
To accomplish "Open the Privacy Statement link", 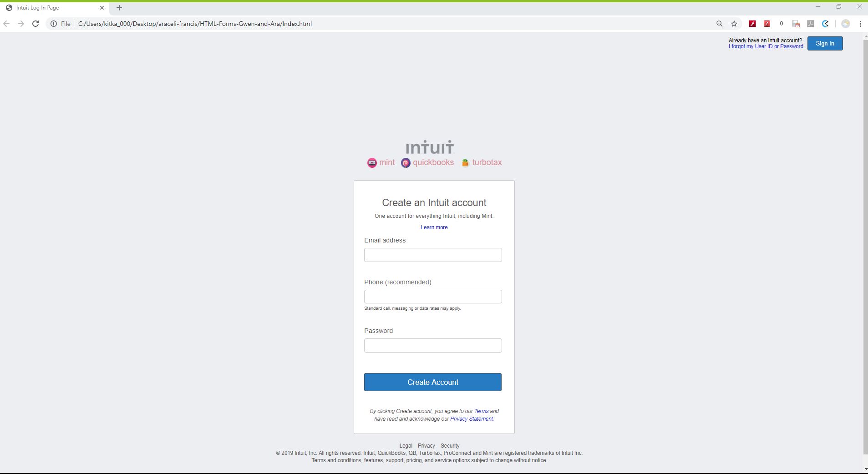I will tap(472, 419).
